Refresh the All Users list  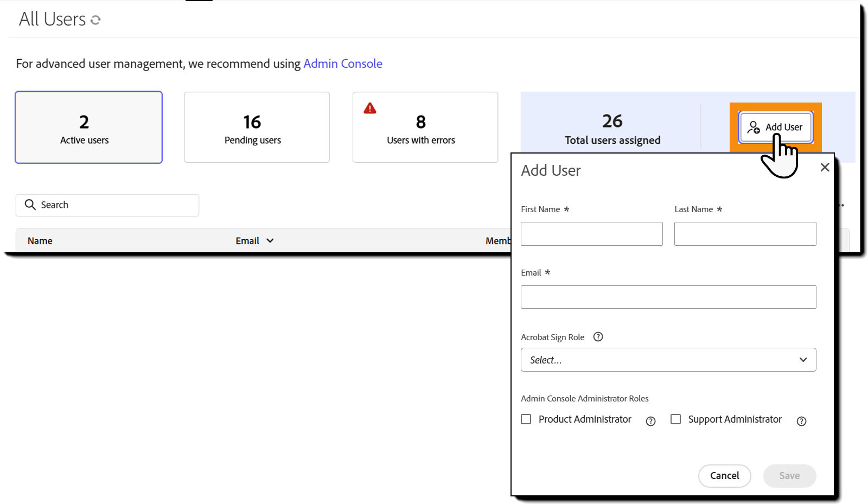click(97, 20)
